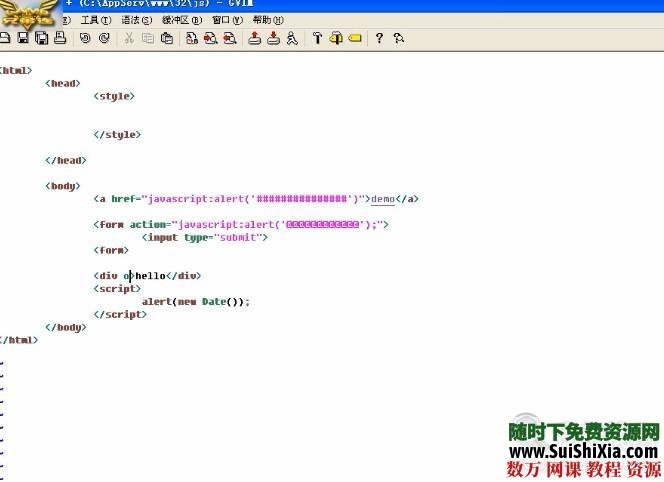Click the opening <style> tag

click(114, 96)
